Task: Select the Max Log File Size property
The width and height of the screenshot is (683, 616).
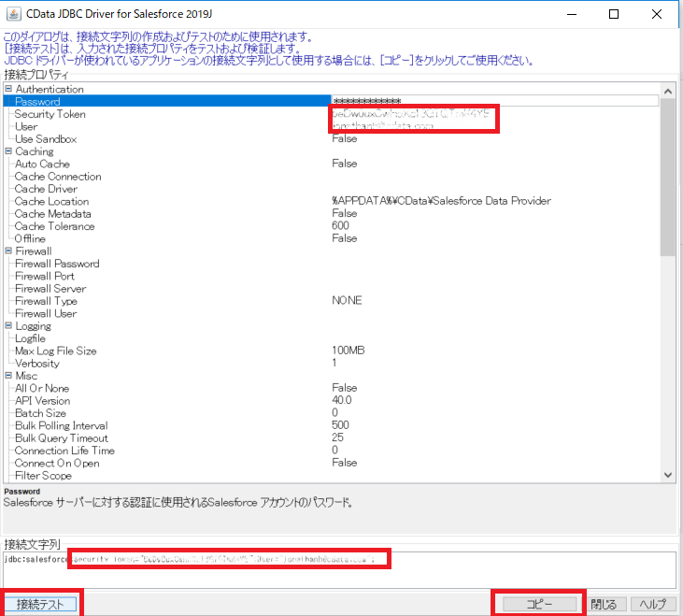Action: tap(56, 351)
